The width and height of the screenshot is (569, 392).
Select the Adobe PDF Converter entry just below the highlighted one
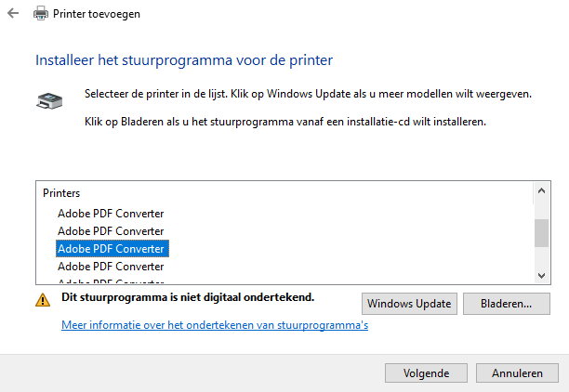[x=111, y=266]
